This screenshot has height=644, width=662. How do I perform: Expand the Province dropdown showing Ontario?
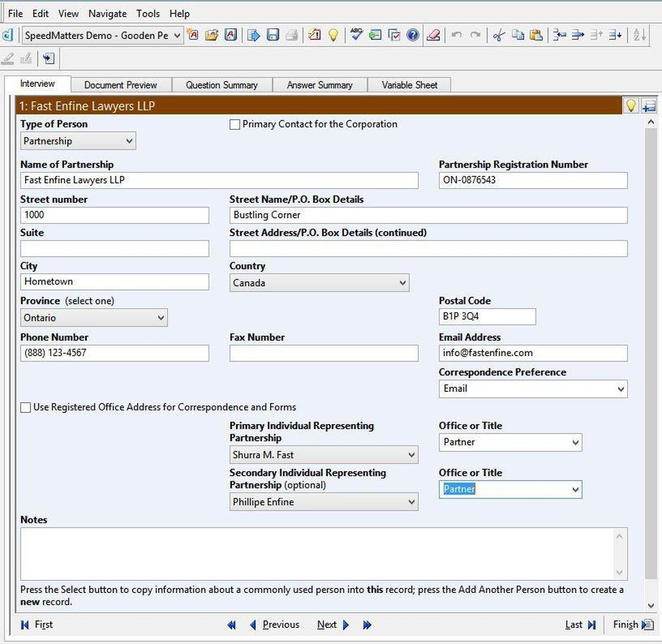pos(94,318)
